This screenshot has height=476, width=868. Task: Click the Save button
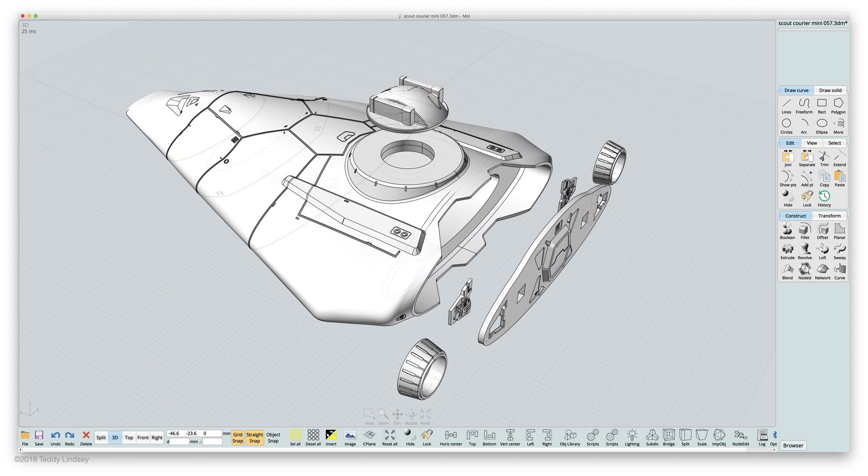[x=39, y=438]
